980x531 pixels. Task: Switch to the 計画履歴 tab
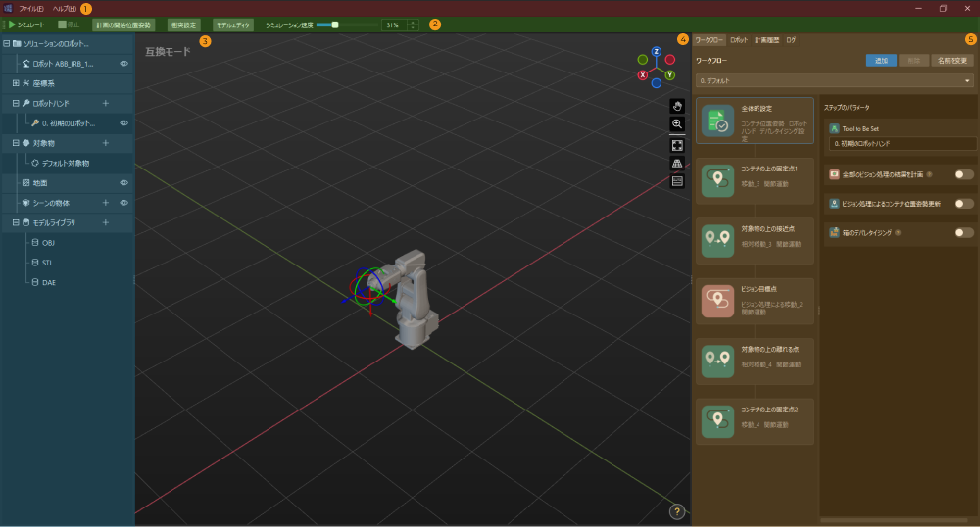pyautogui.click(x=767, y=40)
